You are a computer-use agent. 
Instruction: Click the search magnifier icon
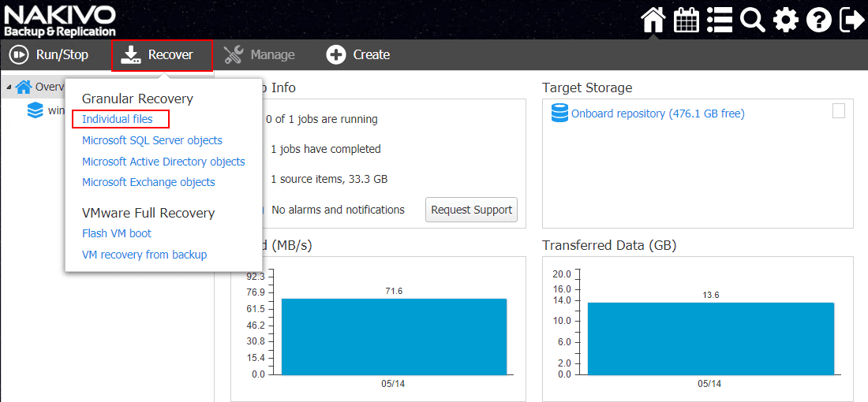(x=753, y=20)
